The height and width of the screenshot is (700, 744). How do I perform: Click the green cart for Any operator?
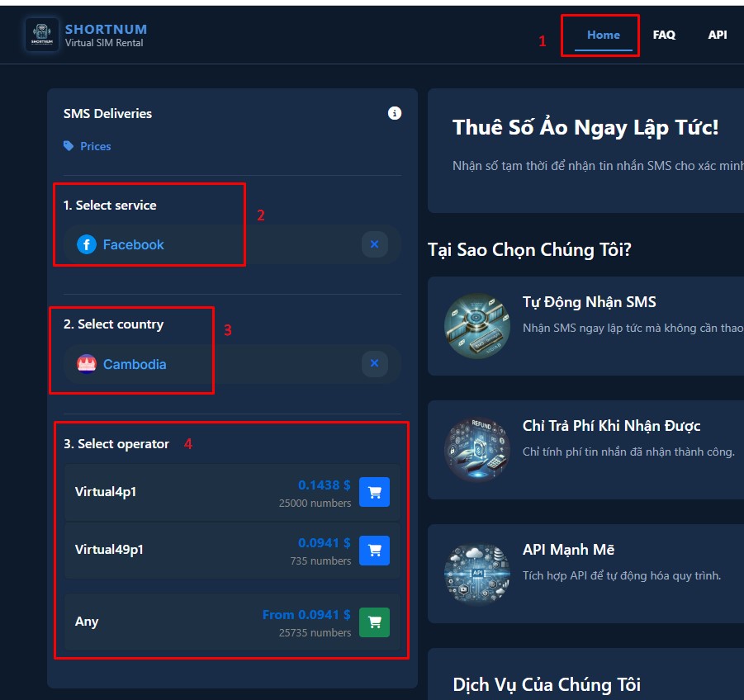coord(374,622)
